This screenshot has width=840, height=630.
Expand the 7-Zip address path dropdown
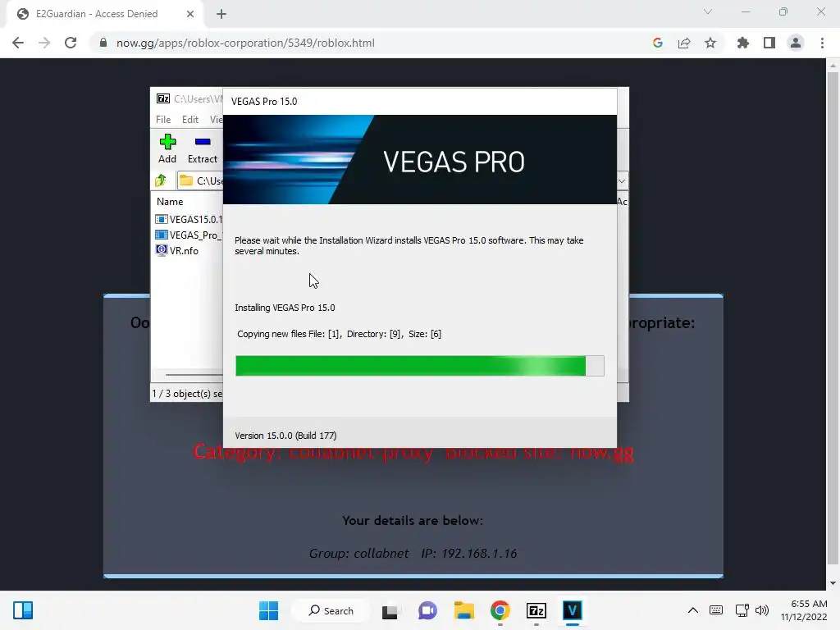(622, 181)
